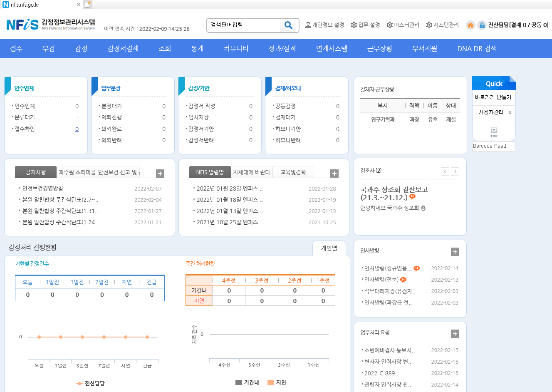This screenshot has height=392, width=552.
Task: Switch to 안전보건 신고 tab
Action: pos(119,172)
